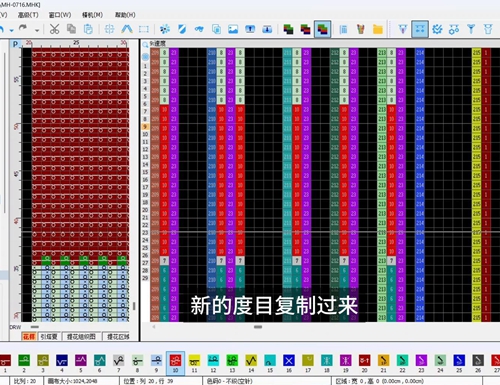Screen dimensions: 500x385
Task: Select yellow stitch color swatch number 11
Action: click(194, 361)
